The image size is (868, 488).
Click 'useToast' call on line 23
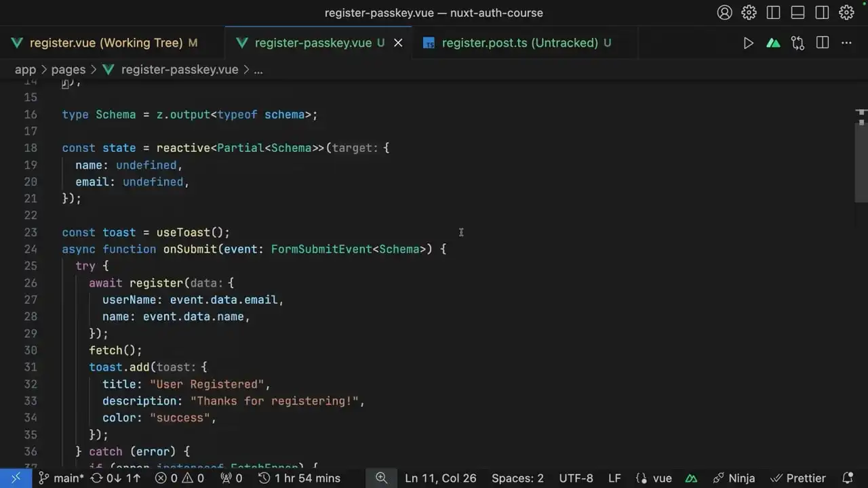click(x=183, y=232)
